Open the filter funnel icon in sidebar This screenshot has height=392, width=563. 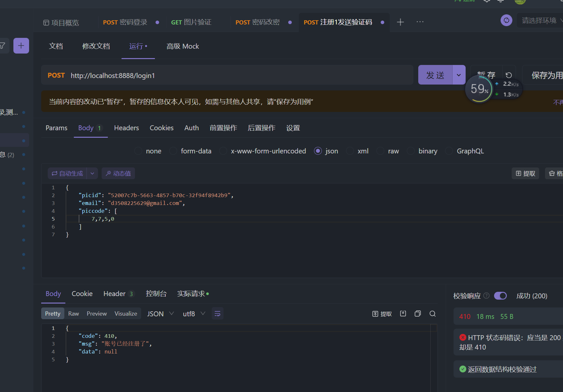pos(2,46)
